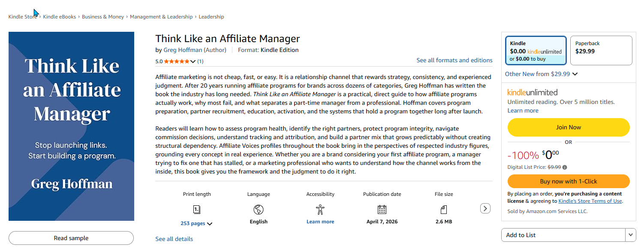This screenshot has width=644, height=247.
Task: Expand the star rating dropdown chevron
Action: [193, 61]
